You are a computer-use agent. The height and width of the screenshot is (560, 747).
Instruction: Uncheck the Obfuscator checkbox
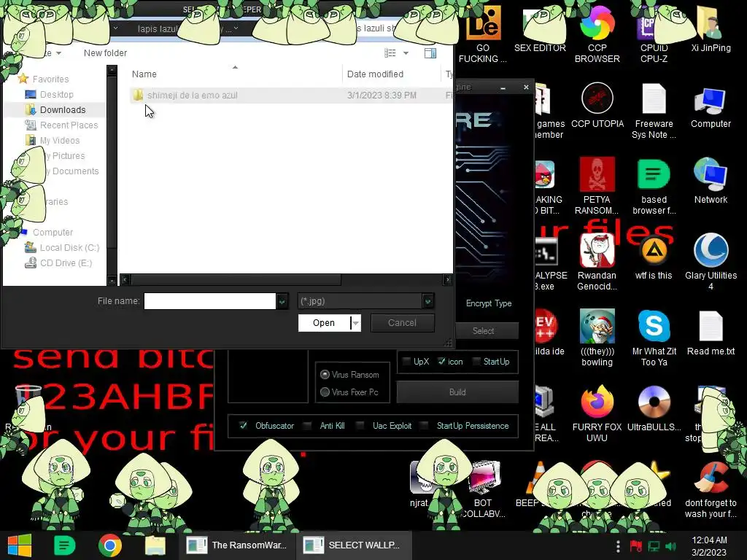243,425
